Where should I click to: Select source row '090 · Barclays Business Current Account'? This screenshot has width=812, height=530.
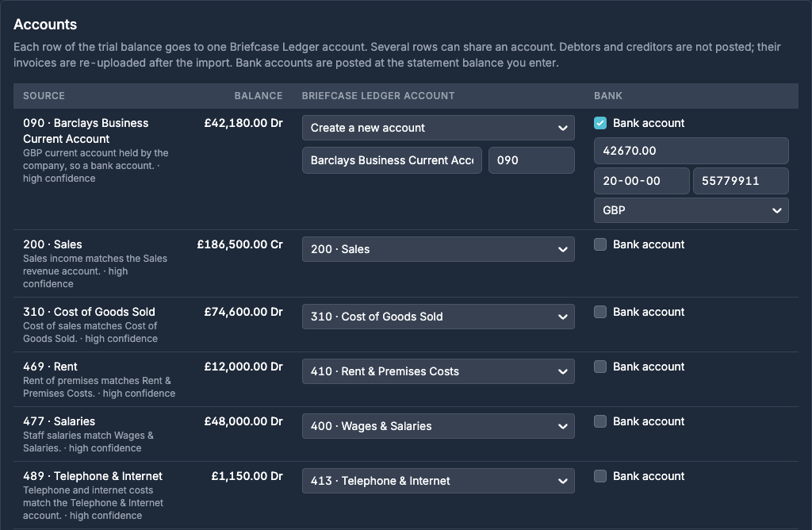[86, 131]
